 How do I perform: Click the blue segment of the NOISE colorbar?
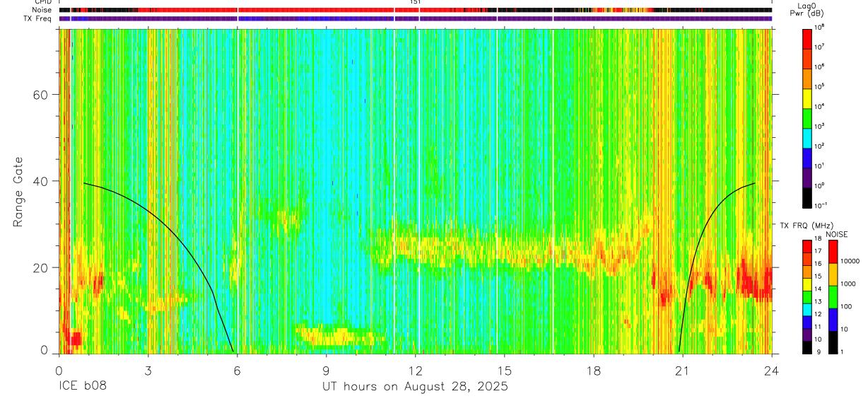(x=833, y=320)
